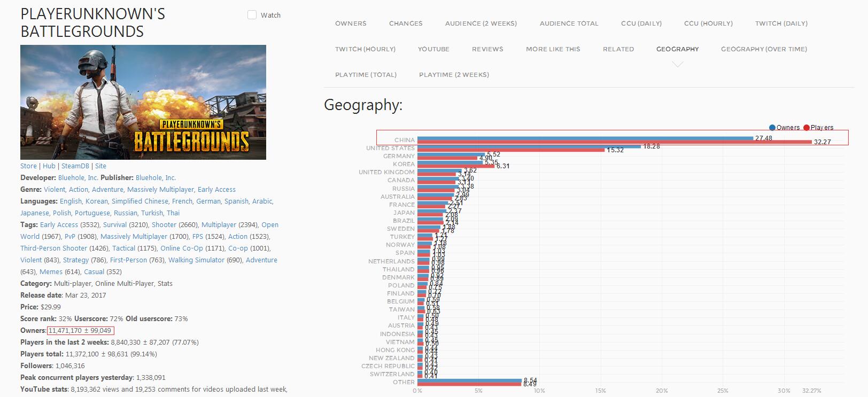Toggle the red Players legend dot
The width and height of the screenshot is (868, 397).
(807, 128)
